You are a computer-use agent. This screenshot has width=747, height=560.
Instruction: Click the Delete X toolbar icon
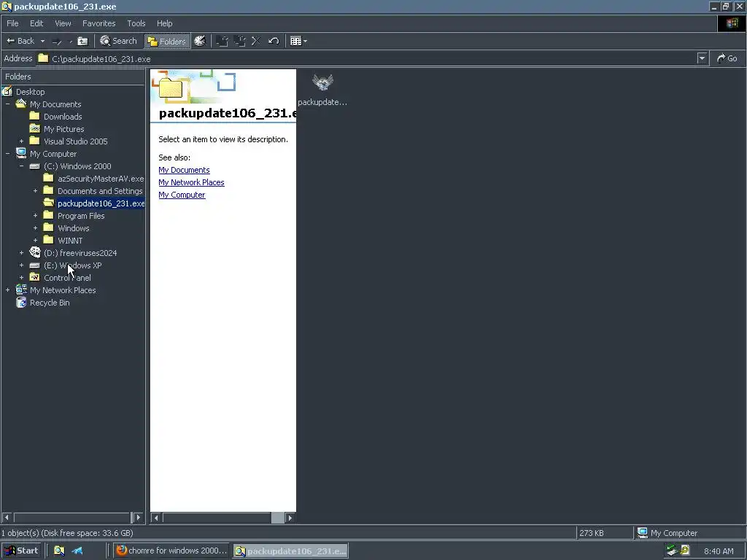(256, 41)
